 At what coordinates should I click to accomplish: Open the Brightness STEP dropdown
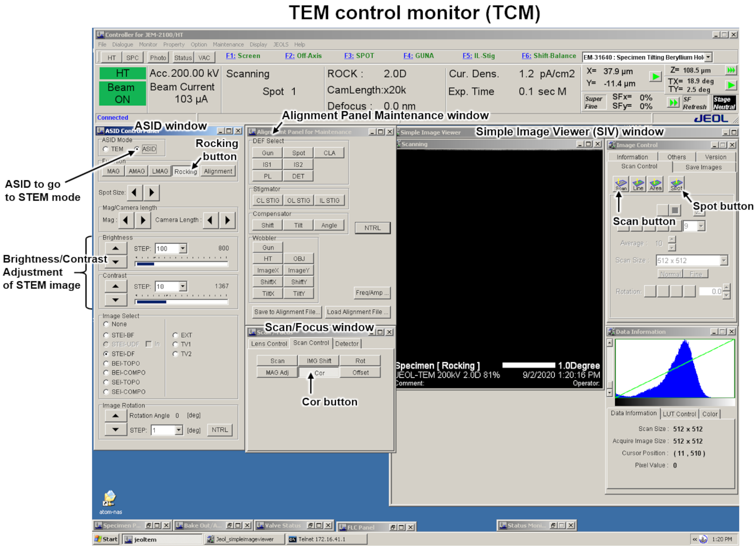183,248
